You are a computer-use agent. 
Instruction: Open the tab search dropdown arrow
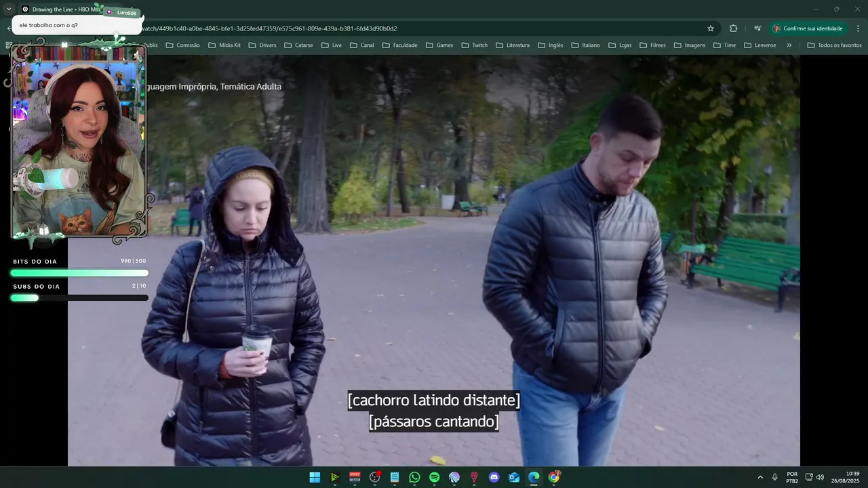[9, 9]
